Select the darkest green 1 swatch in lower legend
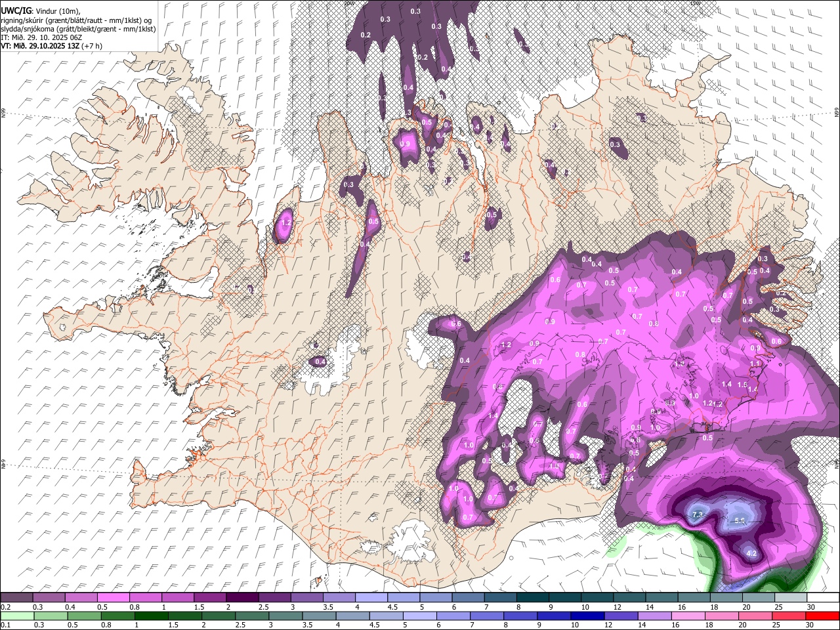The height and width of the screenshot is (630, 840). 151,616
